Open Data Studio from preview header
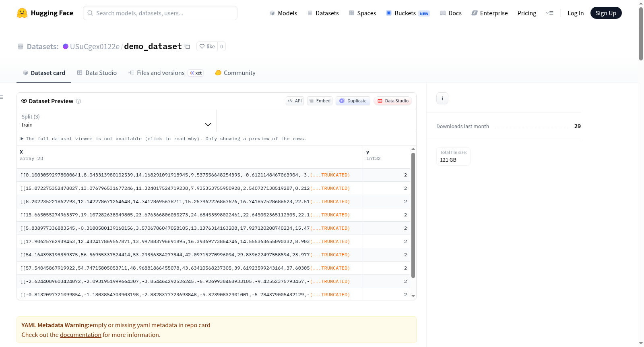The width and height of the screenshot is (644, 347). (393, 101)
